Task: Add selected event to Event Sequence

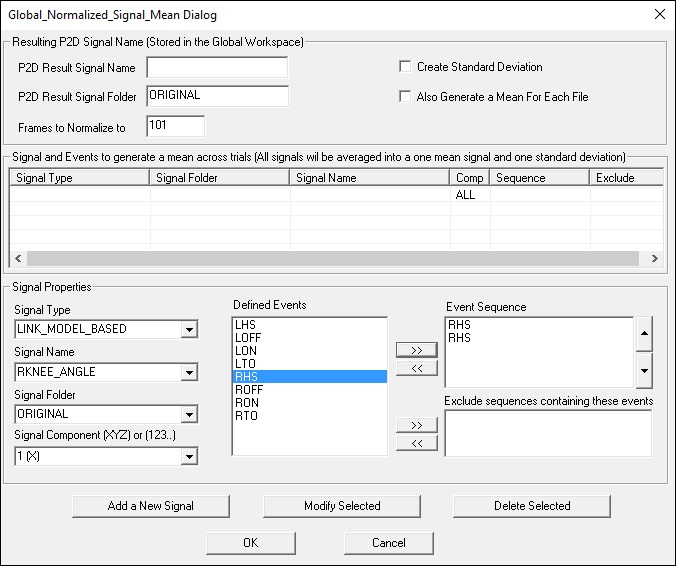Action: point(416,350)
